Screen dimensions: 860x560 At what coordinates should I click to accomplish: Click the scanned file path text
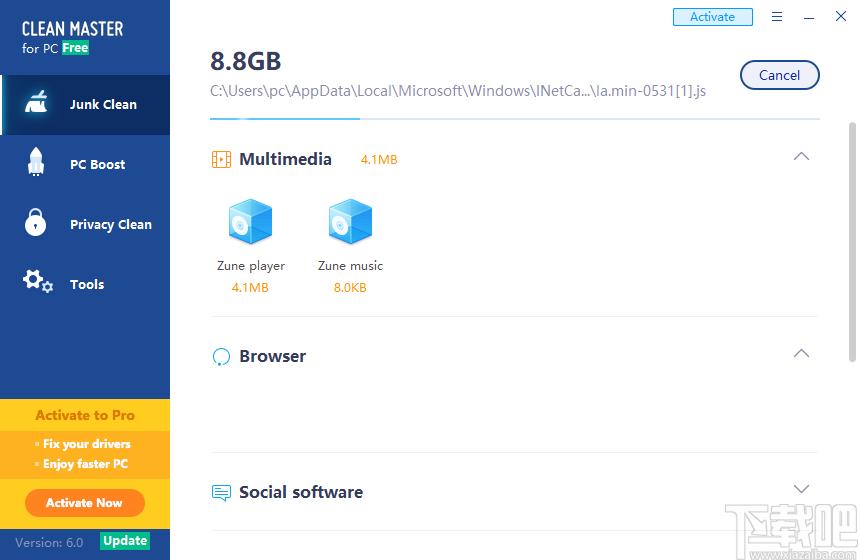458,91
